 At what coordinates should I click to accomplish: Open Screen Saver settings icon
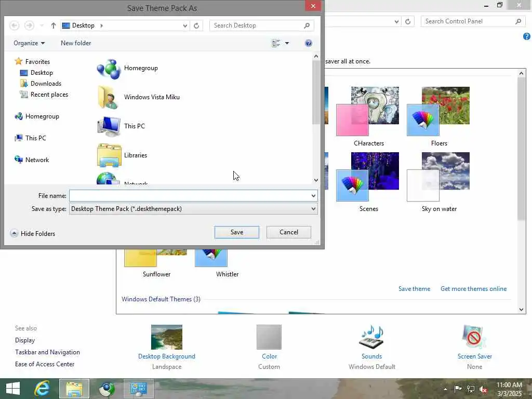(474, 337)
